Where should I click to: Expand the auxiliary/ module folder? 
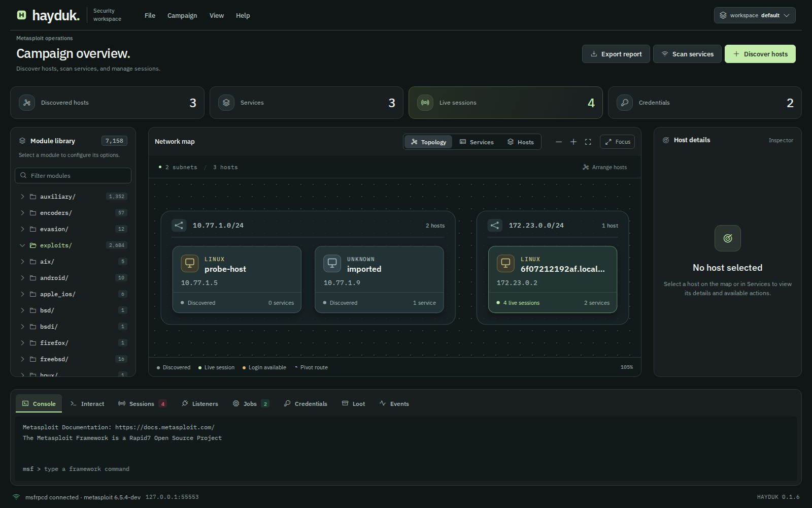[73, 197]
